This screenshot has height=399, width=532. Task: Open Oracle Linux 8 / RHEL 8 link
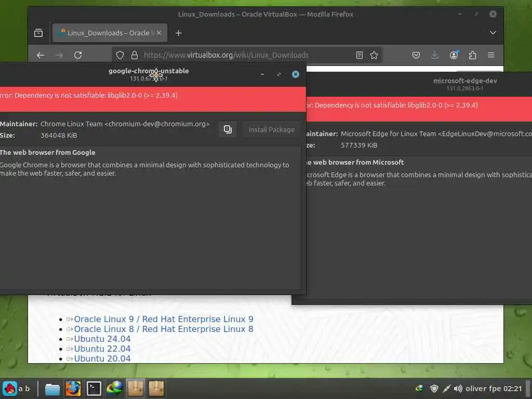coord(164,329)
